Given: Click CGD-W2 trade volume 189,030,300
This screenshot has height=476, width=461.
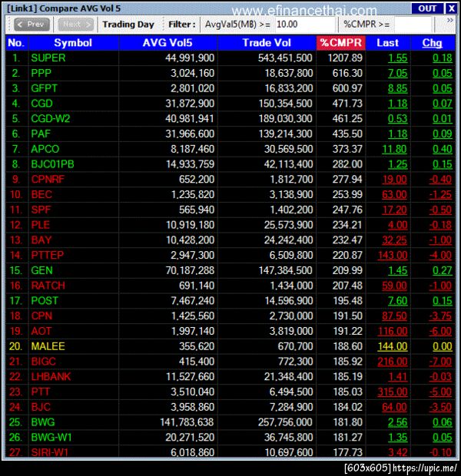Looking at the screenshot, I should tap(285, 119).
